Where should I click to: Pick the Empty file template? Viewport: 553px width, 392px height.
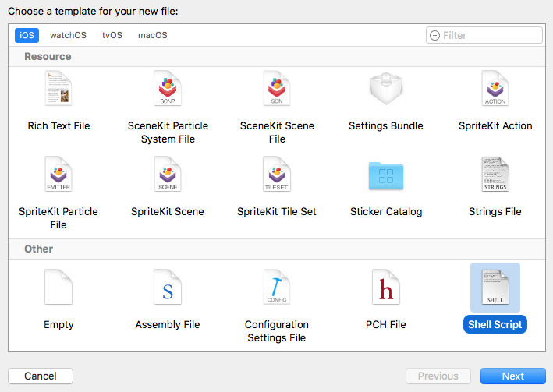(x=58, y=288)
